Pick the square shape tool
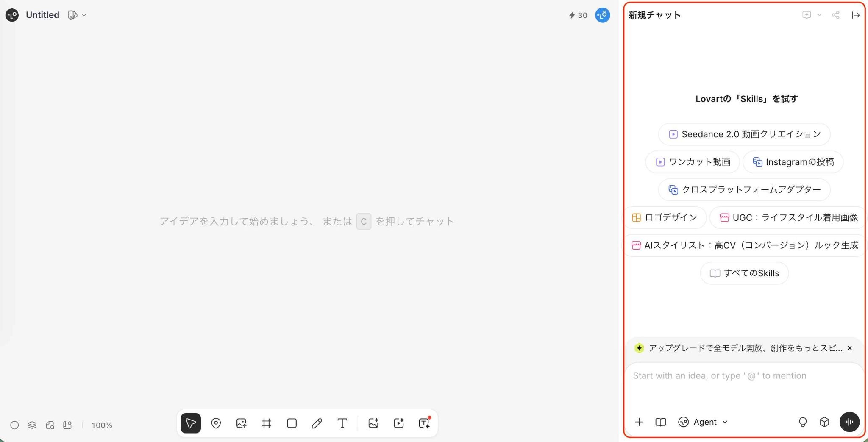 tap(292, 423)
